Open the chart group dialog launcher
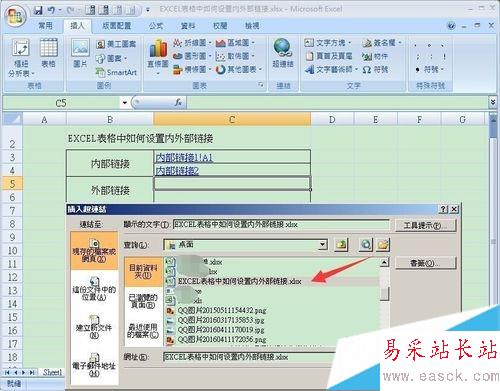The width and height of the screenshot is (500, 391). point(261,85)
